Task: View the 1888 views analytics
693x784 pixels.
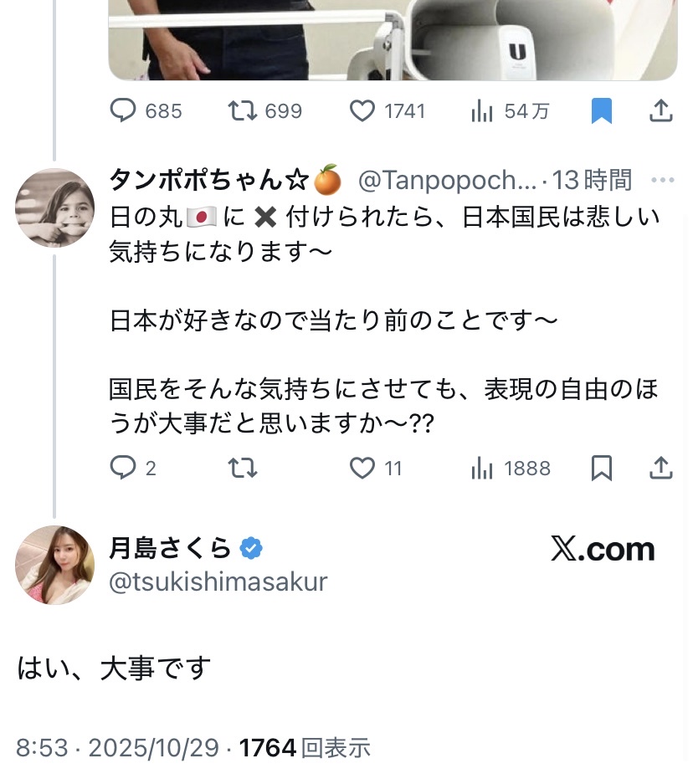Action: tap(482, 469)
